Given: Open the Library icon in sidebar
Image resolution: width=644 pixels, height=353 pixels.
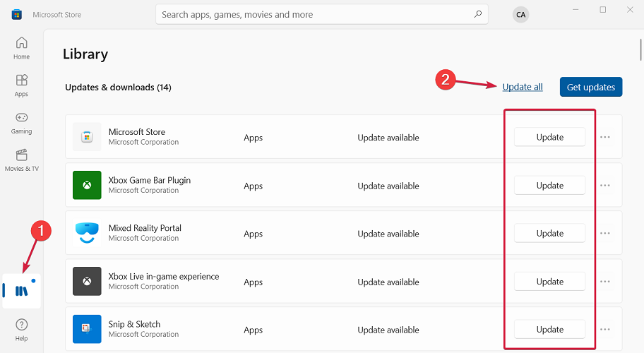Looking at the screenshot, I should click(21, 291).
